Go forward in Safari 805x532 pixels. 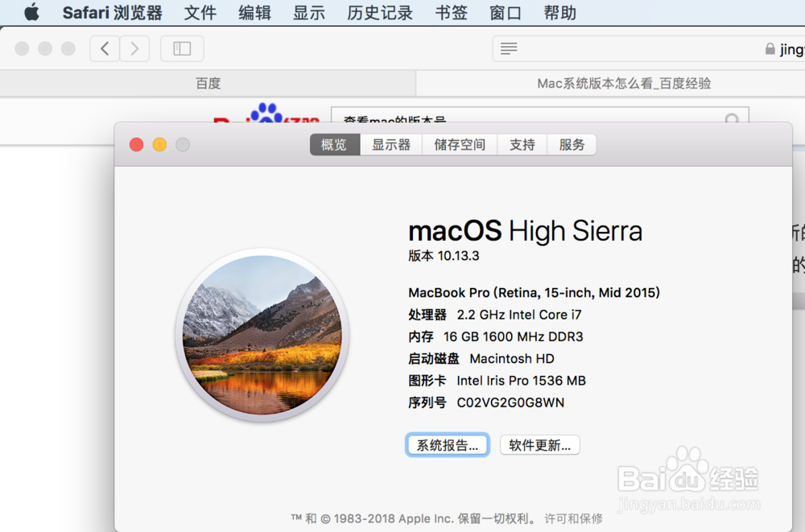134,49
